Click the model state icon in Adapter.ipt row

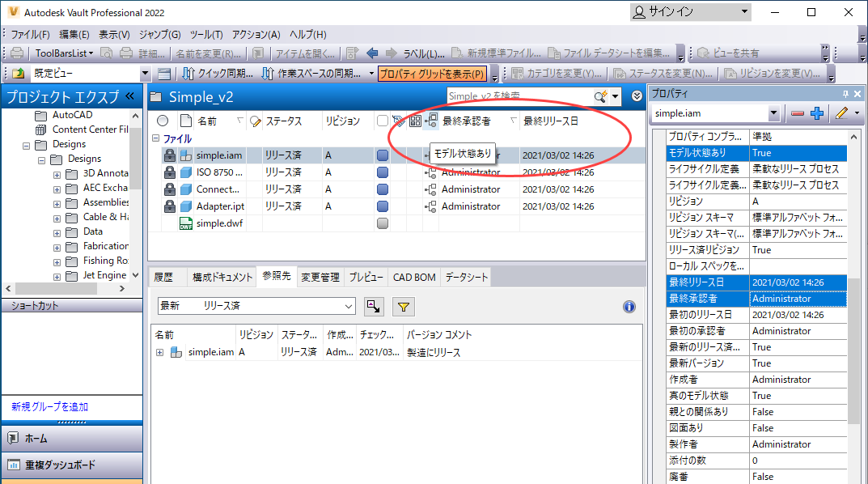point(430,206)
